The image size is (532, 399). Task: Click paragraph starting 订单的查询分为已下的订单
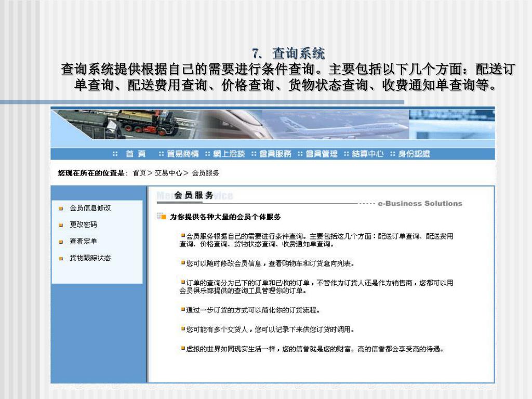[316, 287]
